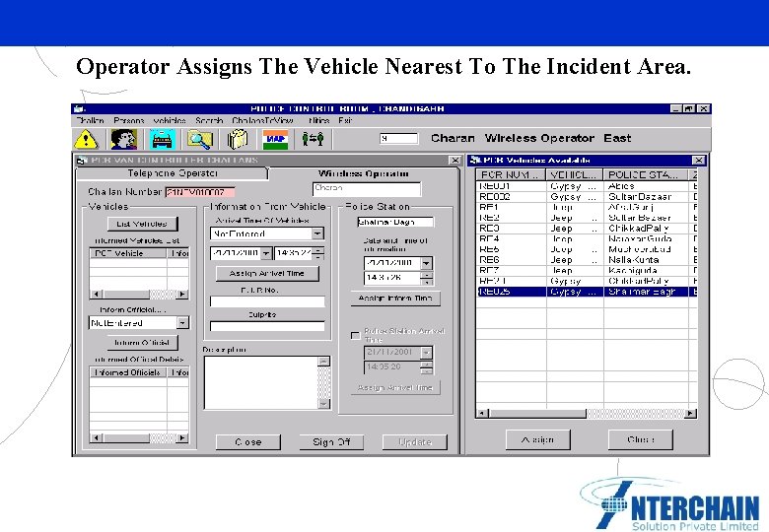Click the vehicle icon with cyan background
The image size is (769, 532).
pos(163,139)
